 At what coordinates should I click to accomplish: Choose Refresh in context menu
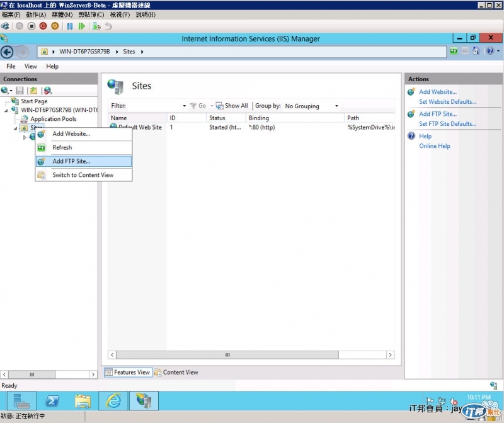(x=84, y=148)
